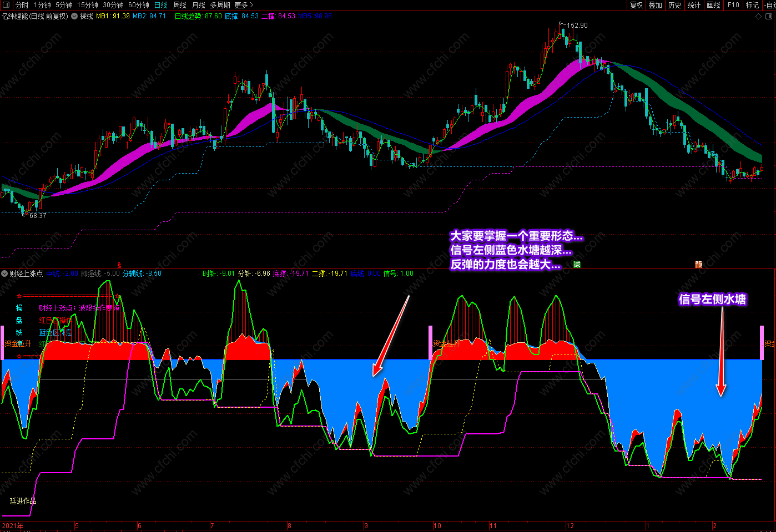
Task: Click the 分辅线: -8.50 value
Action: [x=142, y=273]
